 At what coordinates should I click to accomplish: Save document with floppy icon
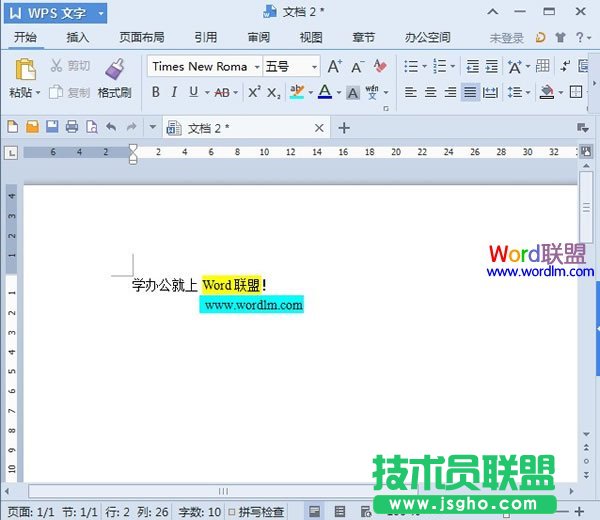52,127
